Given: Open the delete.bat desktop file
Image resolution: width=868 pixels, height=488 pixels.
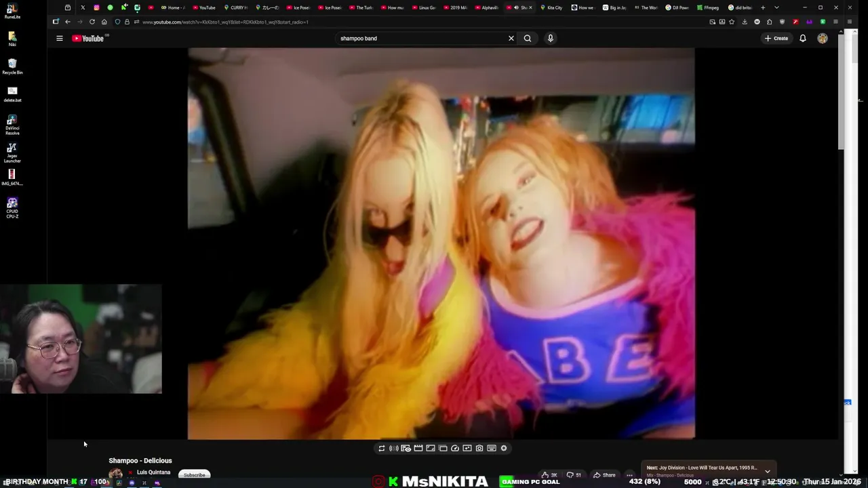Looking at the screenshot, I should click(x=12, y=94).
